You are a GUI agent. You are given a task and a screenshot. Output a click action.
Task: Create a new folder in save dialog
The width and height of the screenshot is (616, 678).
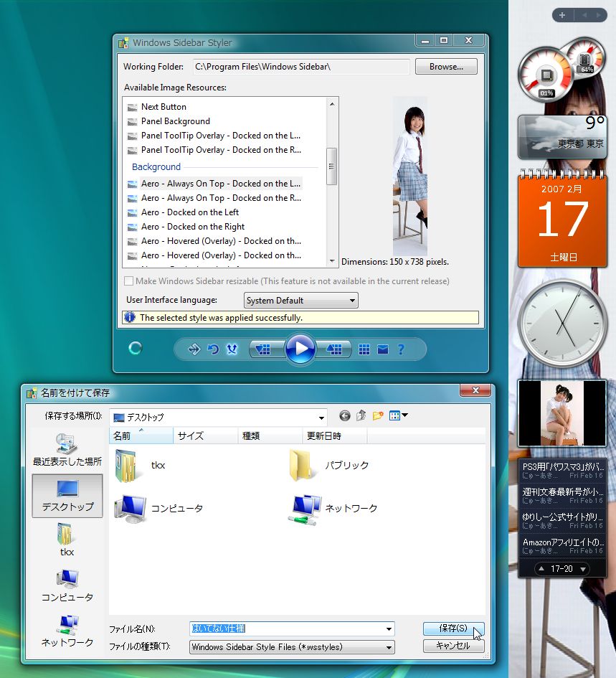pos(378,416)
